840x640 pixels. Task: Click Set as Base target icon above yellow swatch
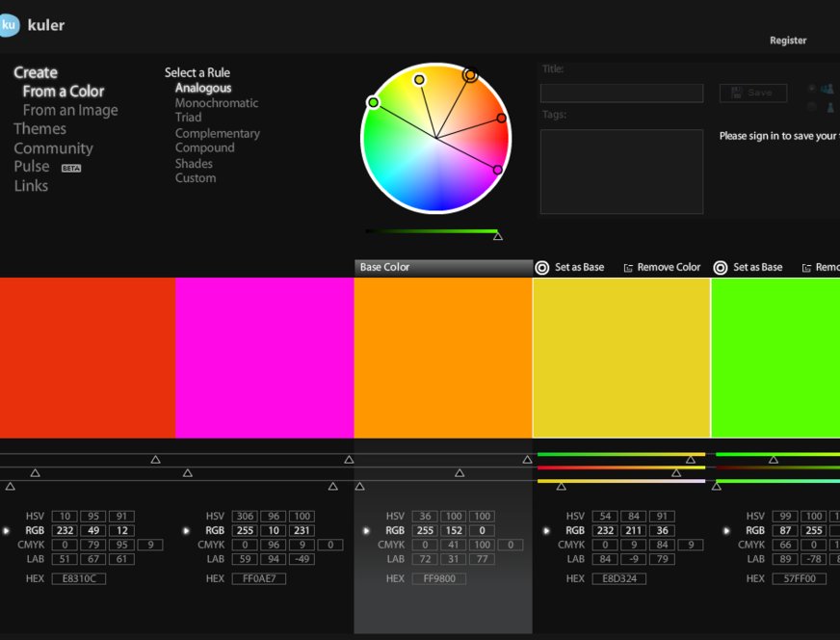[x=542, y=267]
